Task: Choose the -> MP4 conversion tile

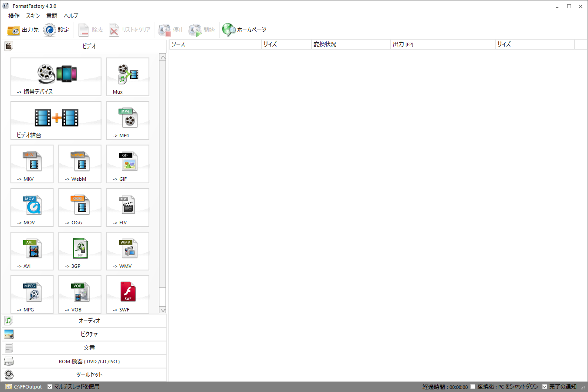Action: tap(128, 120)
